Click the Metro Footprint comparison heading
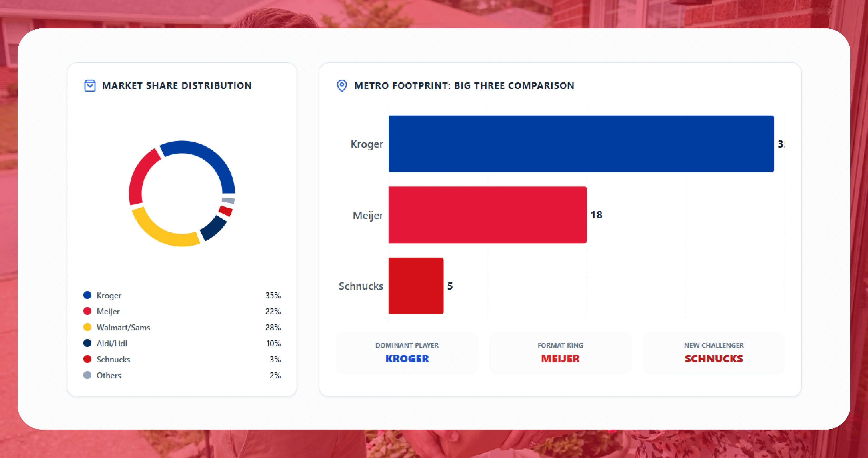868x458 pixels. tap(464, 85)
